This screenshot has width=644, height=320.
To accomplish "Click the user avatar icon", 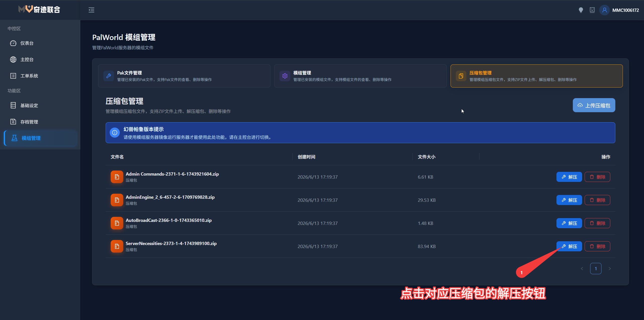I will point(605,10).
